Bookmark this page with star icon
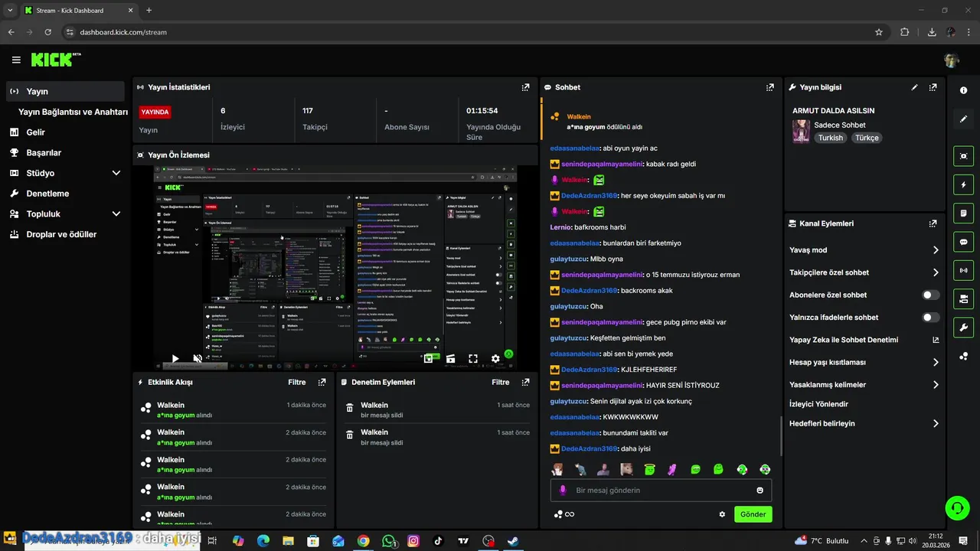The width and height of the screenshot is (980, 551). coord(879,32)
